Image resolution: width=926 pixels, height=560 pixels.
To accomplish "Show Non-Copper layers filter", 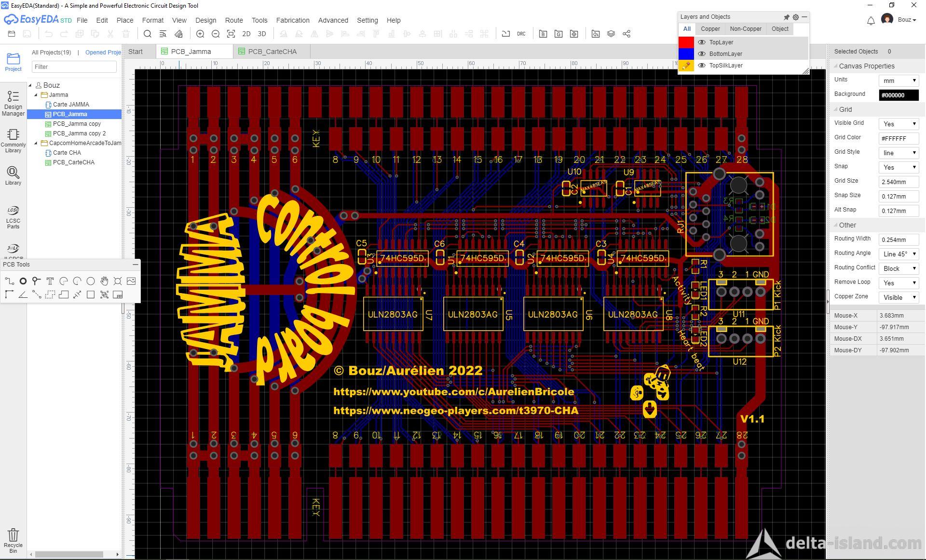I will (x=745, y=29).
